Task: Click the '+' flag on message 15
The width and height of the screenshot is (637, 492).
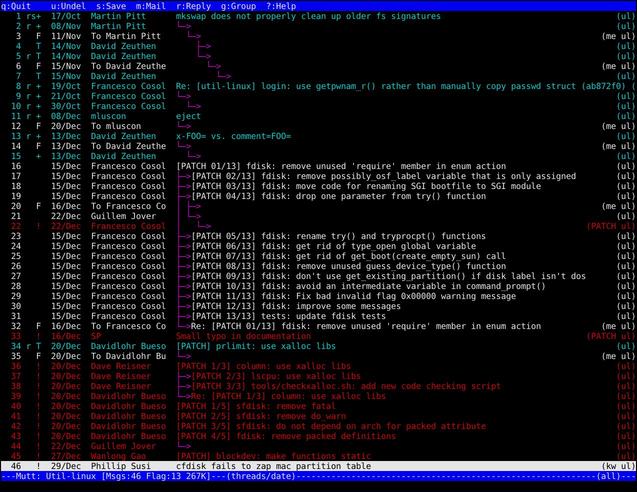Action: [38, 156]
